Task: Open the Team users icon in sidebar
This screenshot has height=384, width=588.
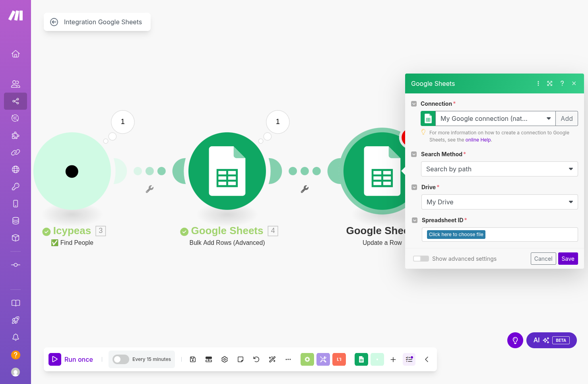Action: tap(16, 84)
